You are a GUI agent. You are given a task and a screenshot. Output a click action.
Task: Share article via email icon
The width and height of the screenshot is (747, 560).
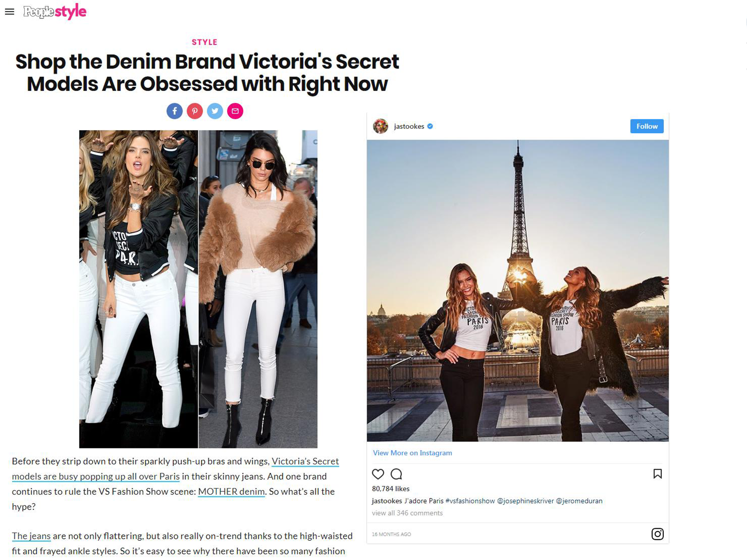(235, 111)
